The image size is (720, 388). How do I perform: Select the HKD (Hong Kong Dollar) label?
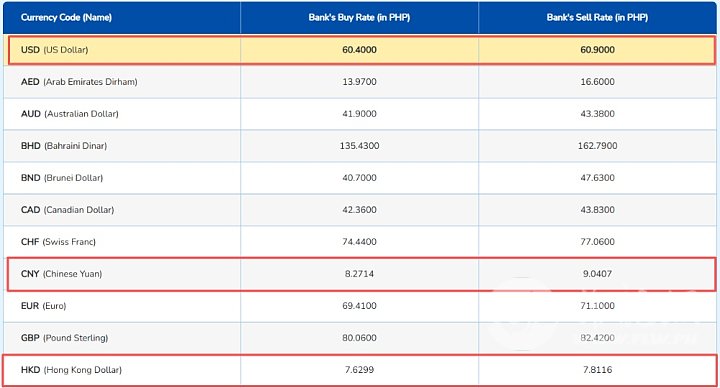point(71,370)
